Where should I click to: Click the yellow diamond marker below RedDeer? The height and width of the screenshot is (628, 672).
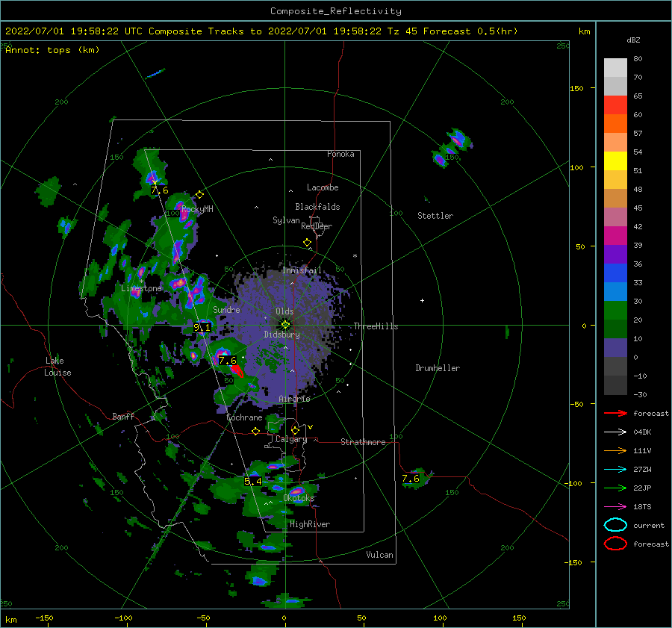pyautogui.click(x=308, y=243)
